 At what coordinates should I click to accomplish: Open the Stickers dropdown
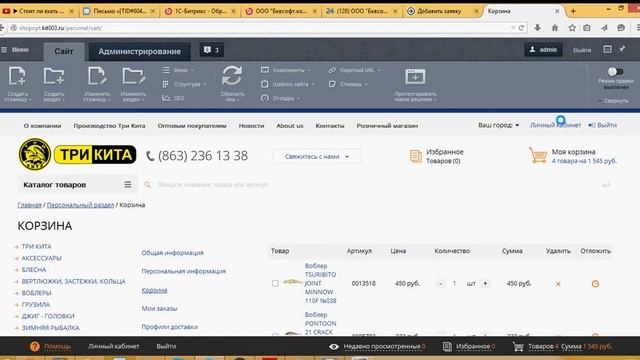point(348,84)
